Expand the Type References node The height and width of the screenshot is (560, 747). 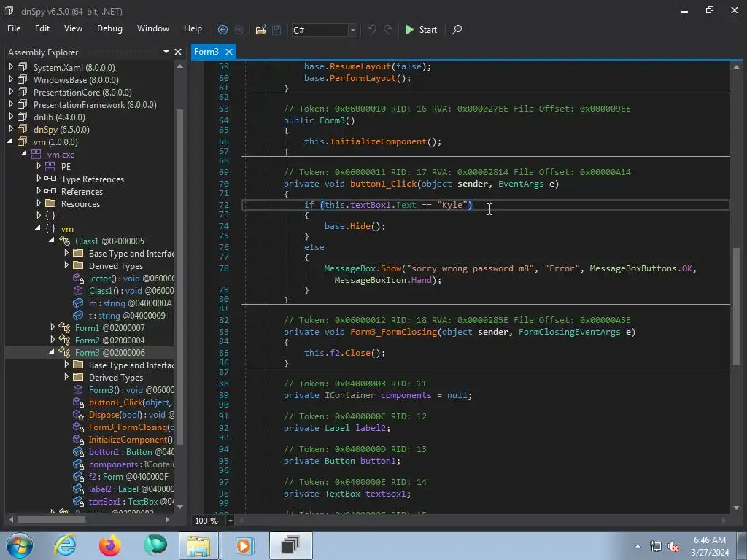39,179
